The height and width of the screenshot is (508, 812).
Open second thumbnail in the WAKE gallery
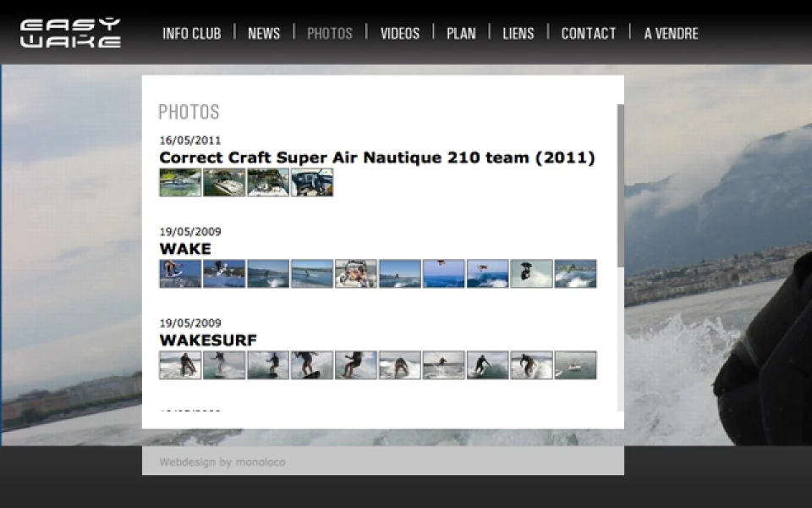(x=224, y=273)
